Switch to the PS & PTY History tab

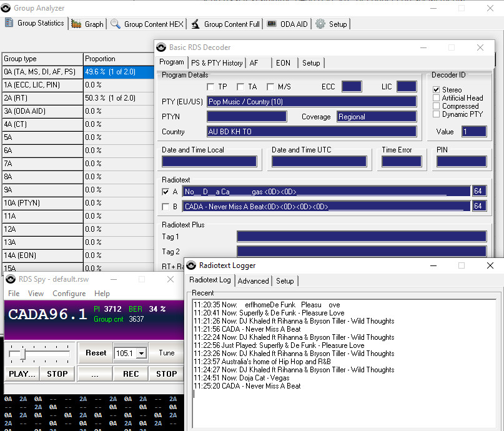pos(216,63)
